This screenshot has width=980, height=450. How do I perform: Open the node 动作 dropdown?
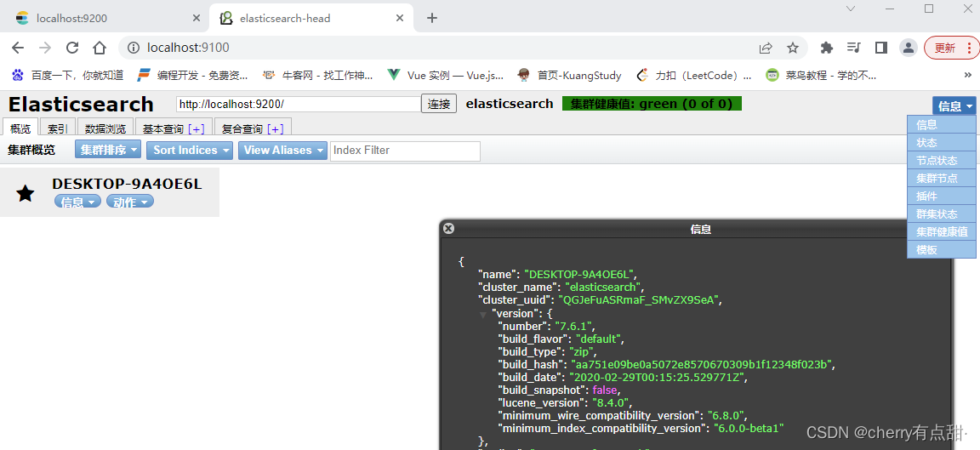point(129,202)
